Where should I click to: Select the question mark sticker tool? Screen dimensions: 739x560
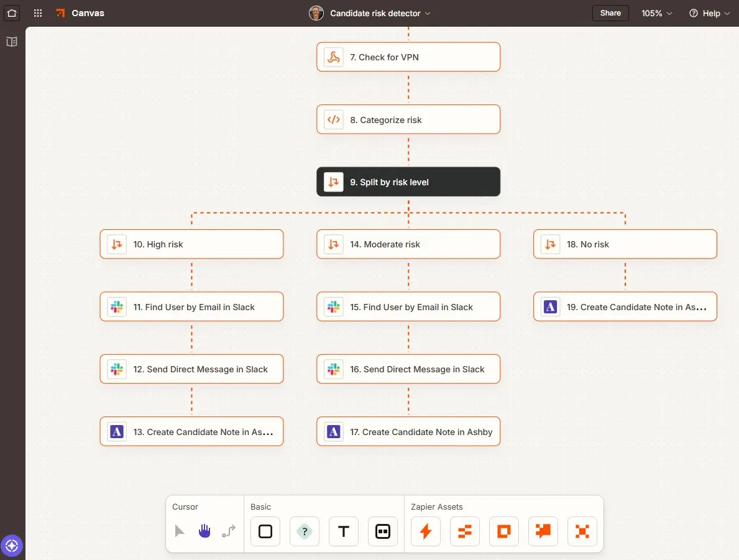(x=304, y=531)
